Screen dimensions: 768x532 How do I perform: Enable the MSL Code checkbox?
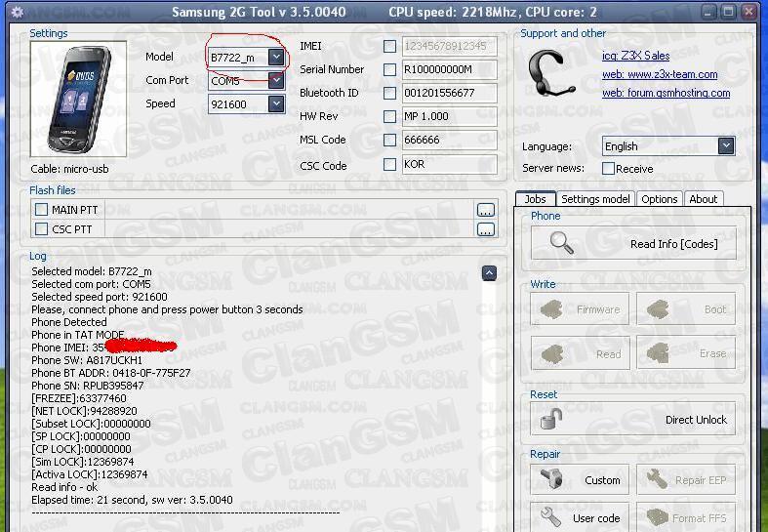(x=390, y=140)
